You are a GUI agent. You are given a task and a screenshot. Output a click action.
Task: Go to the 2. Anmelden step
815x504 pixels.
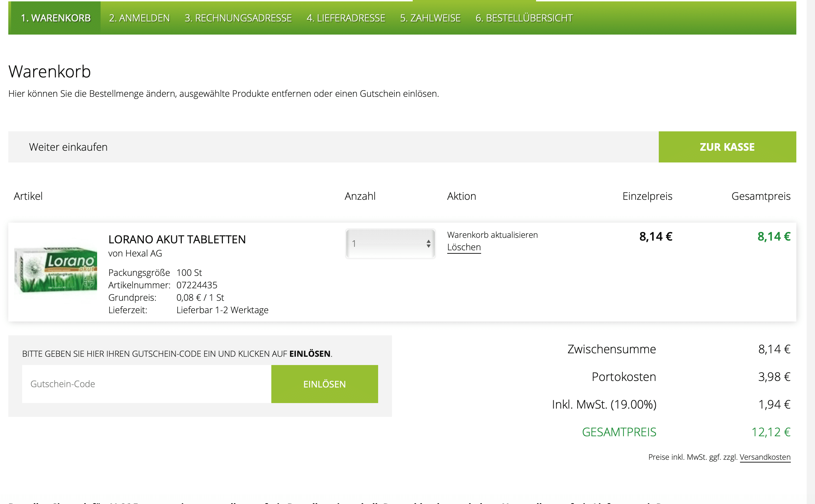point(139,18)
